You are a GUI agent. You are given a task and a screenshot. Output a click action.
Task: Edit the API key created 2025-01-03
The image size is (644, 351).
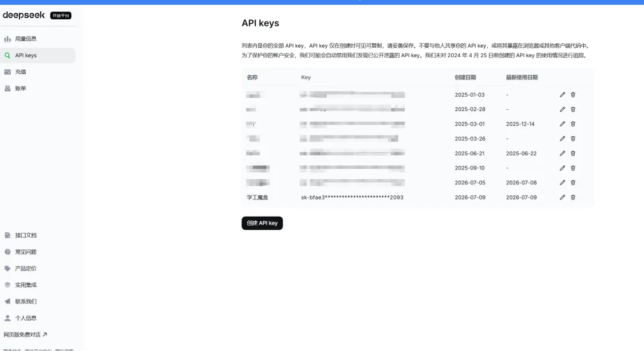[562, 94]
